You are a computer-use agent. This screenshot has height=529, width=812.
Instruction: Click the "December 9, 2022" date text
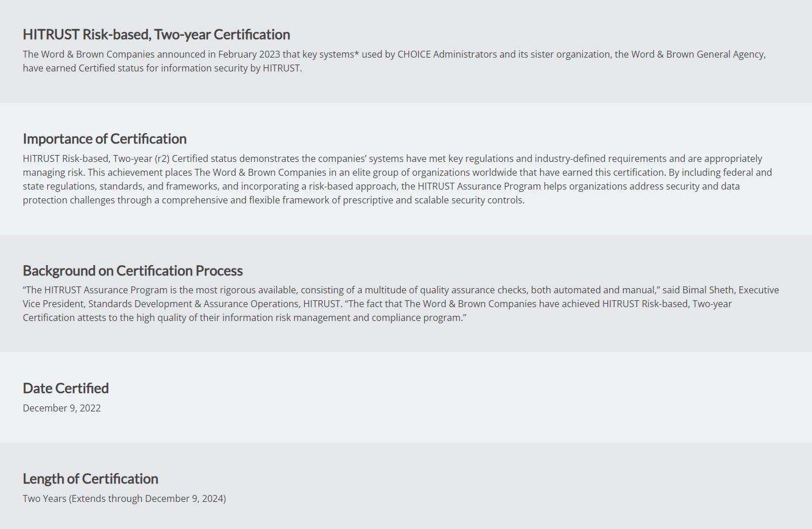pos(62,408)
